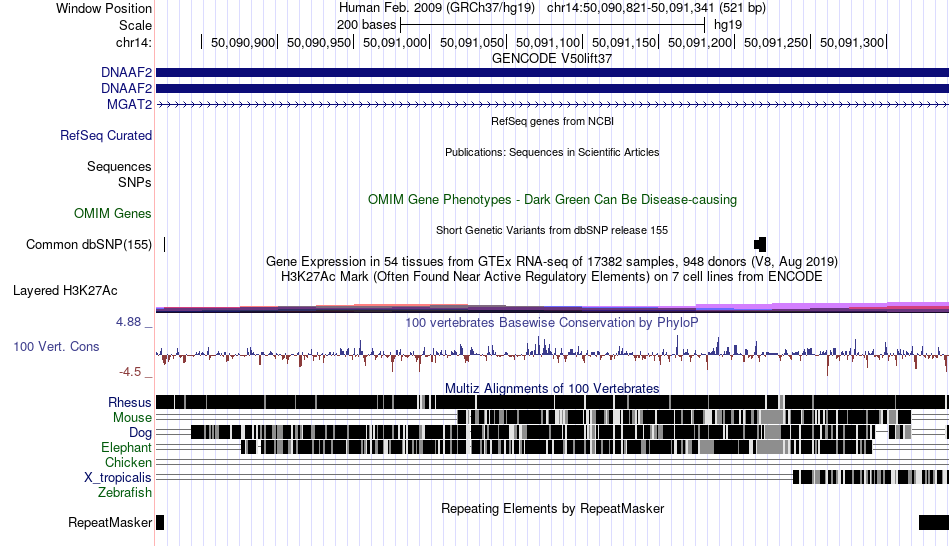This screenshot has height=546, width=950.
Task: Click the right RepeatMasker repeat block
Action: pos(934,522)
